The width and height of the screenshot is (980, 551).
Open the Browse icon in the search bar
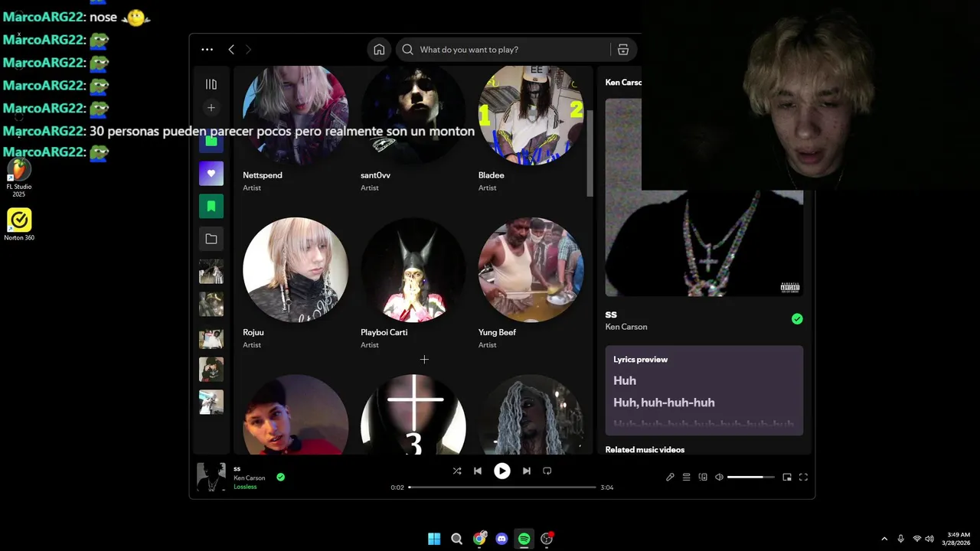623,50
